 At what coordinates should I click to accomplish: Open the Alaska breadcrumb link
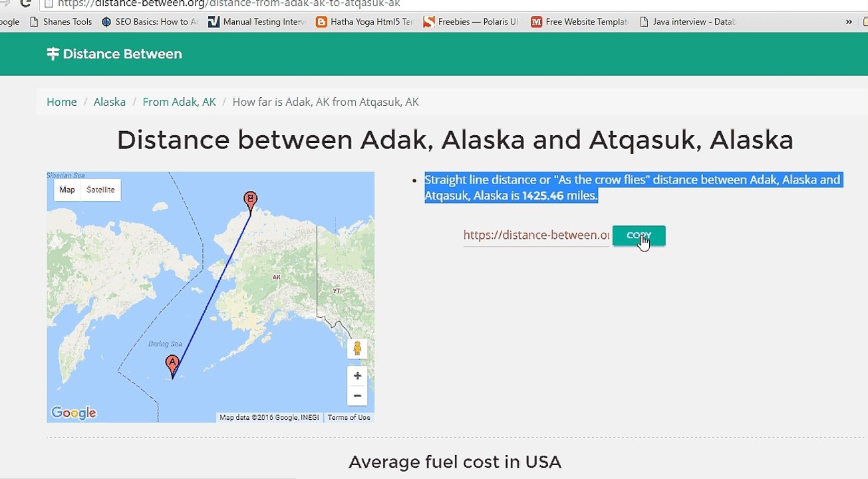point(110,102)
